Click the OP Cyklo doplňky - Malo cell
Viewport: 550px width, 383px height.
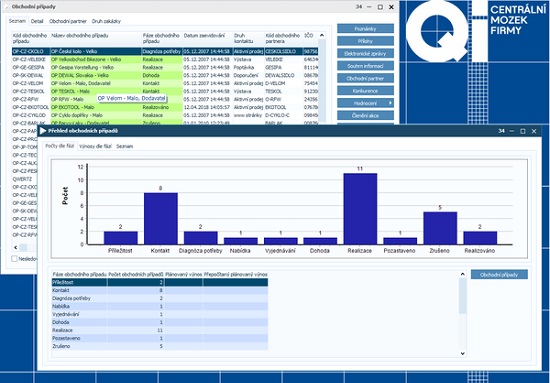[96, 115]
